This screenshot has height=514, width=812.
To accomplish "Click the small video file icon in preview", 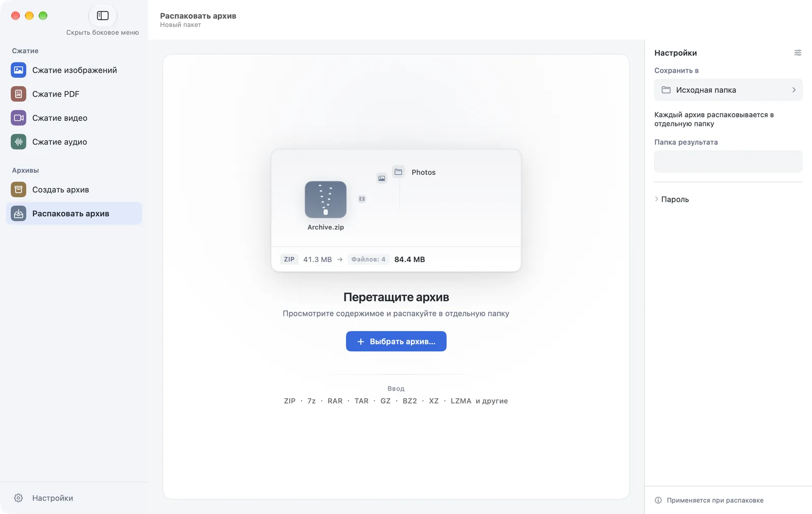I will (362, 199).
